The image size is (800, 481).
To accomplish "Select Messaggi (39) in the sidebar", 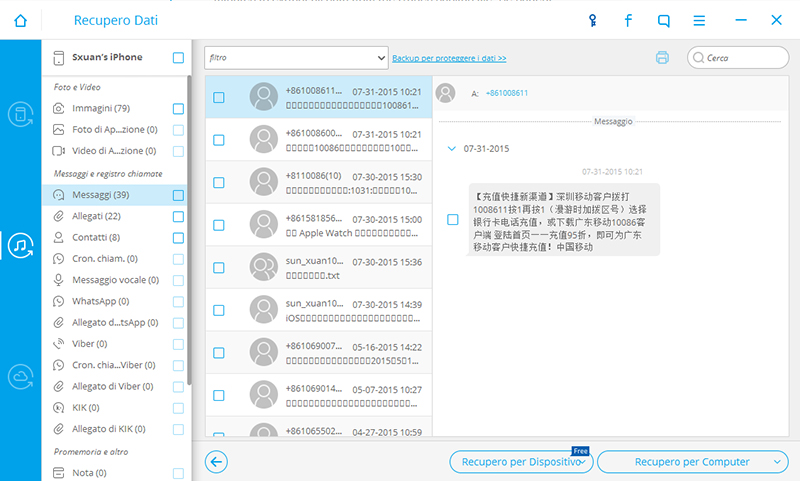I will click(x=99, y=195).
